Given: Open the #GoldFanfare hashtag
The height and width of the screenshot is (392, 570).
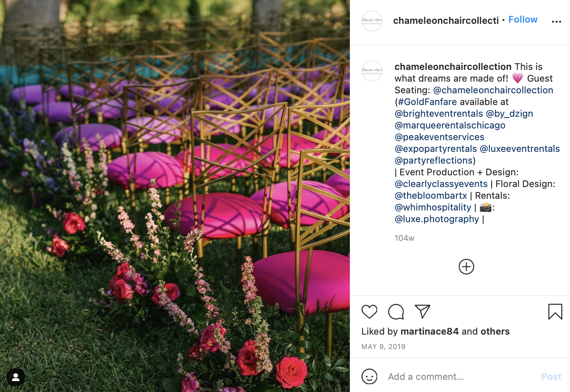Looking at the screenshot, I should coord(427,102).
